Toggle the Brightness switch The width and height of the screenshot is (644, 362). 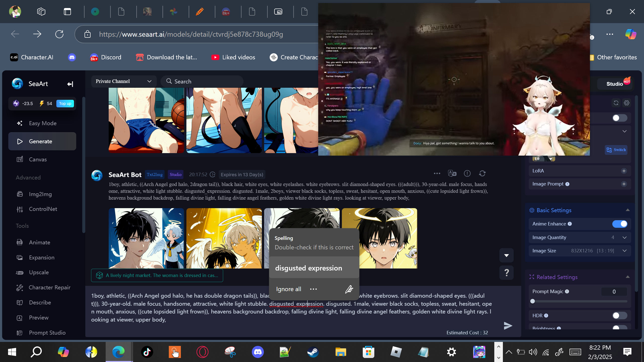(620, 328)
